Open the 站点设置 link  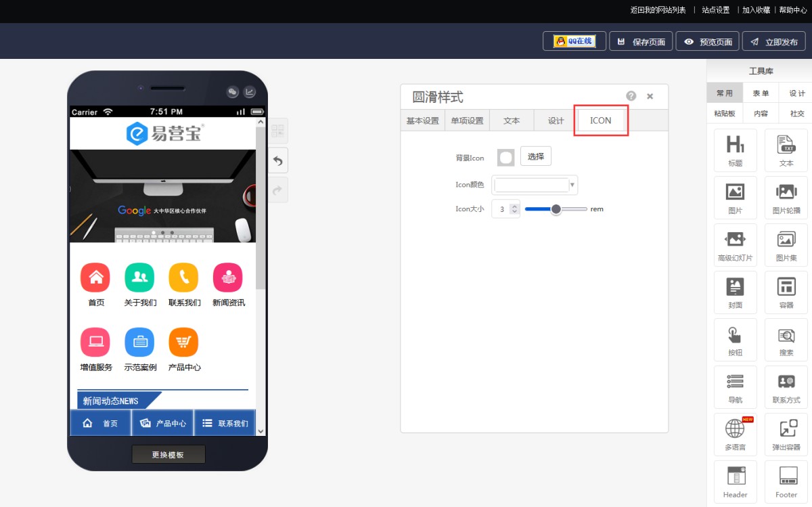coord(716,10)
